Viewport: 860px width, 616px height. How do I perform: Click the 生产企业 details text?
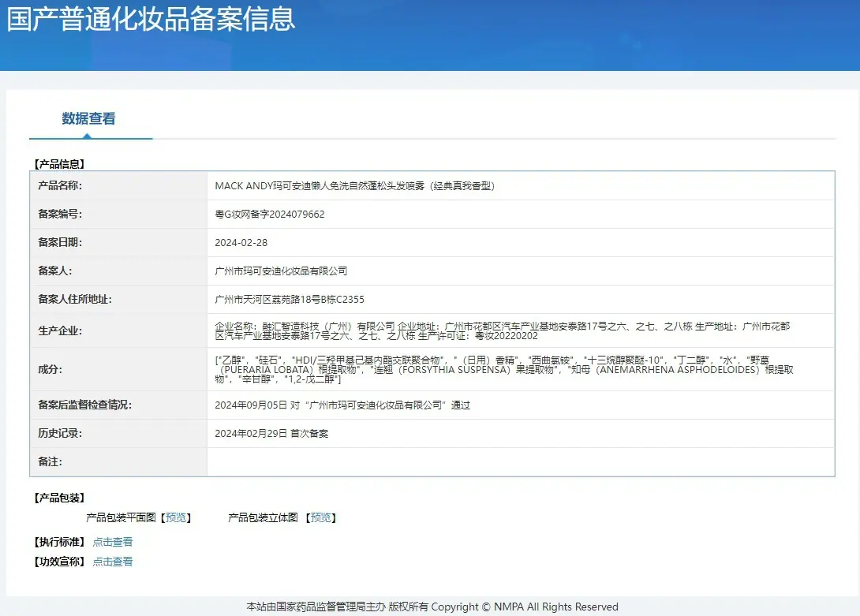pyautogui.click(x=503, y=330)
